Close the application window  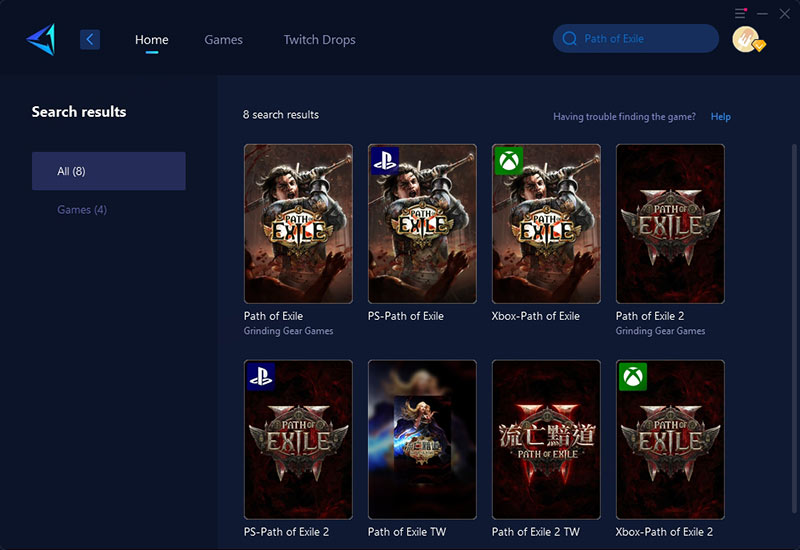coord(785,14)
